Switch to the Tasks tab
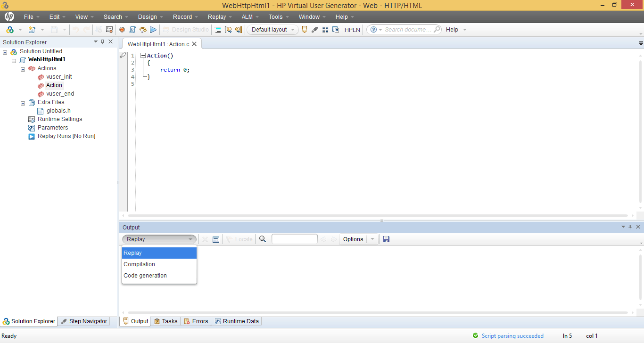Screen dimensions: 644x343 click(x=165, y=321)
